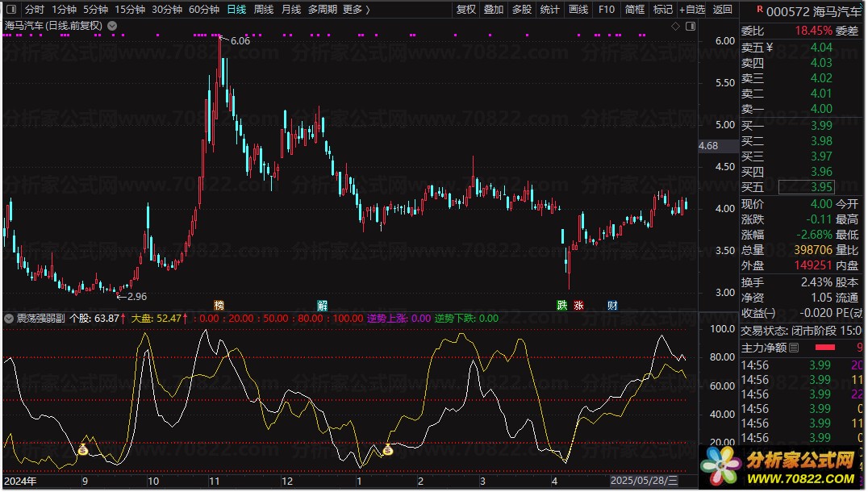
Task: Toggle the 简框 simple frame
Action: click(634, 10)
